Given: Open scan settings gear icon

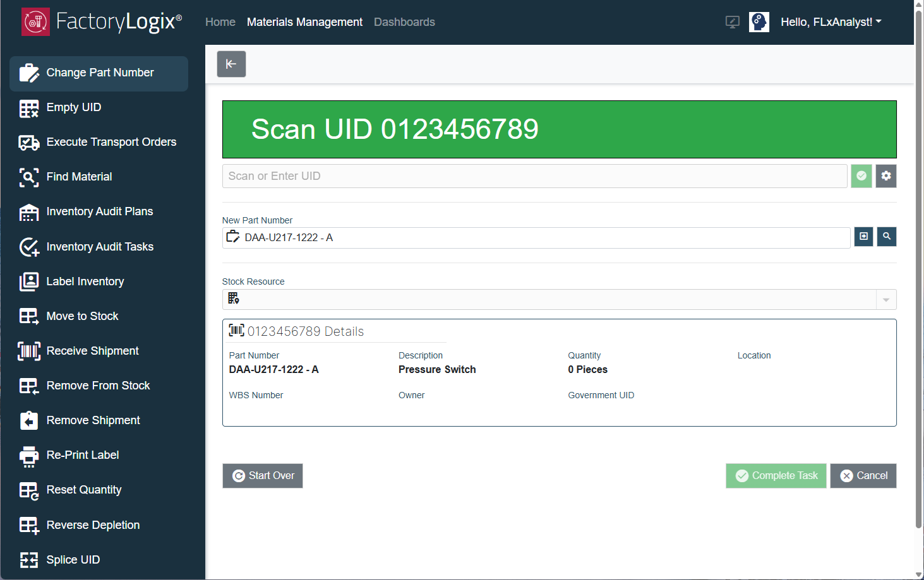Looking at the screenshot, I should (x=886, y=176).
